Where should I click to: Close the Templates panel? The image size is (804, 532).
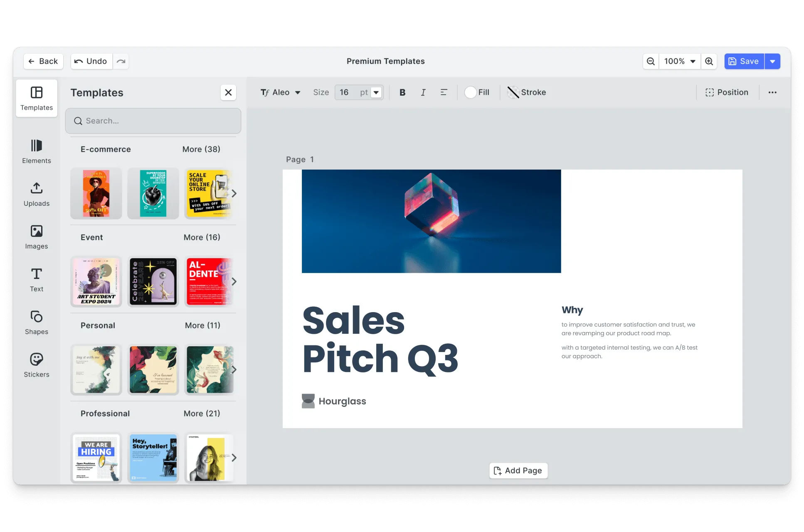(228, 92)
